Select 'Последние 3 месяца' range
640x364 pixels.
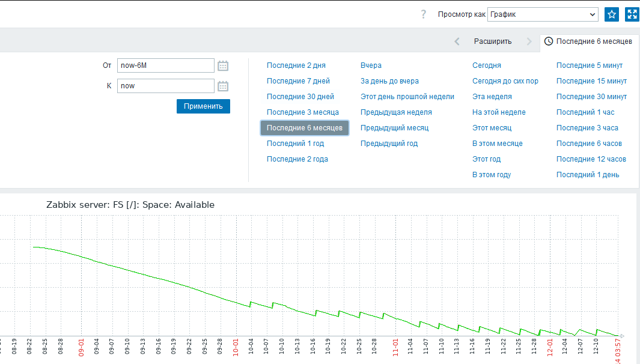pos(303,112)
